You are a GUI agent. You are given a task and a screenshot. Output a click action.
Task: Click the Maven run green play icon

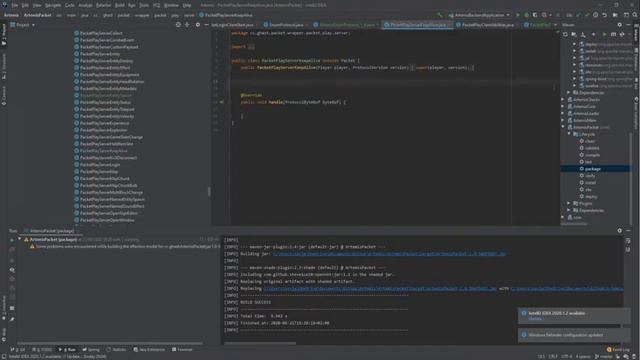[604, 35]
